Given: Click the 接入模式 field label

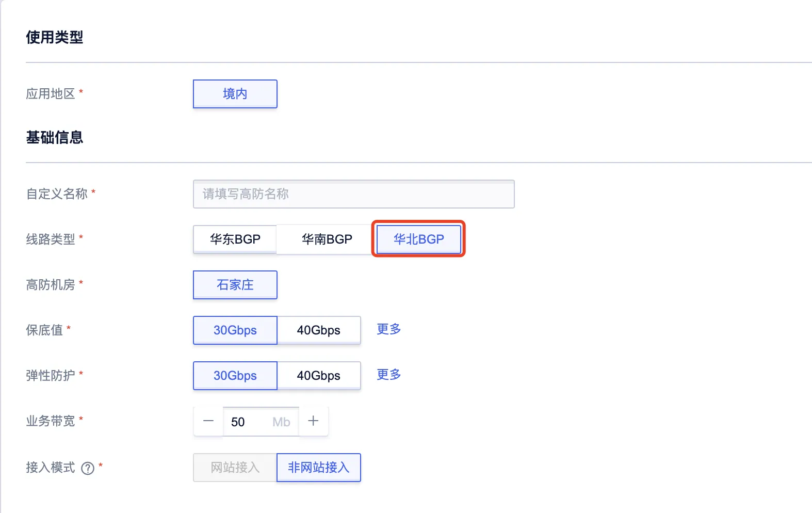Looking at the screenshot, I should pyautogui.click(x=51, y=468).
